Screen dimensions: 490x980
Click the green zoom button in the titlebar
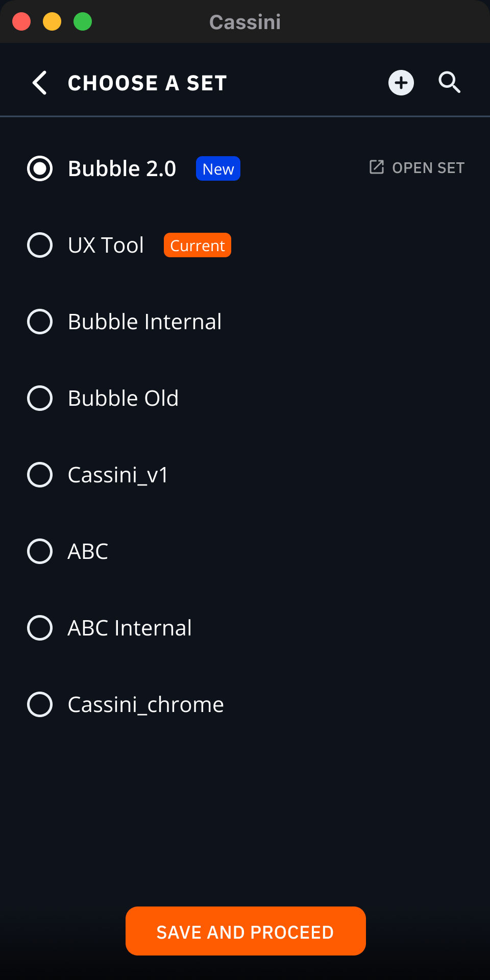coord(83,22)
